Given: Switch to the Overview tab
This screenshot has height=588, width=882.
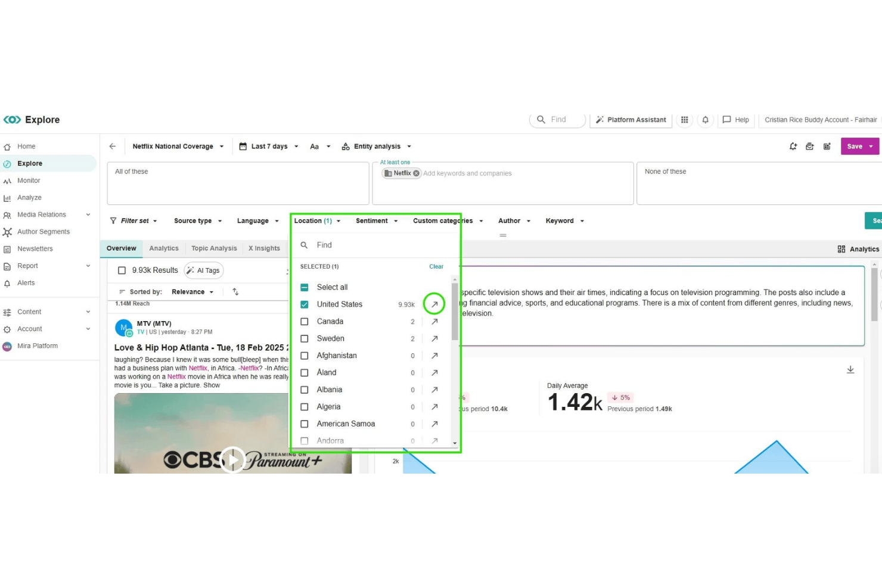Looking at the screenshot, I should click(x=122, y=248).
